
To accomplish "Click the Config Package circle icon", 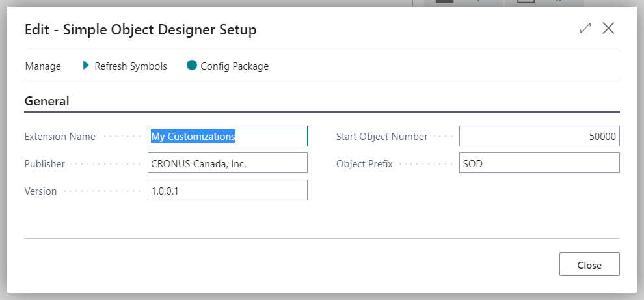I will click(192, 65).
